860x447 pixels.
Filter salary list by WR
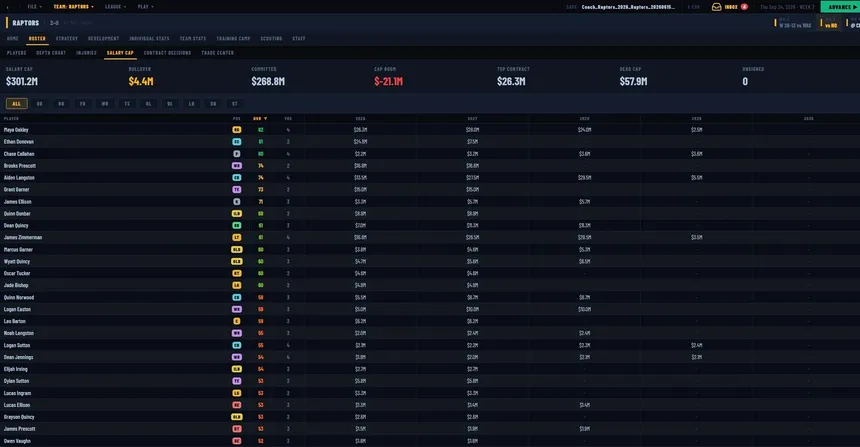[105, 104]
